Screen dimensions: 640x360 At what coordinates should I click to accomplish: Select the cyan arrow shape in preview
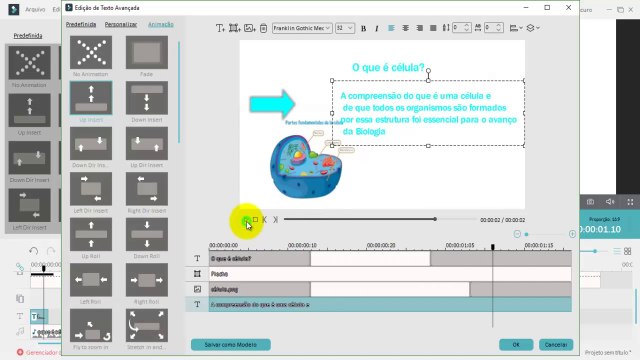pos(272,104)
